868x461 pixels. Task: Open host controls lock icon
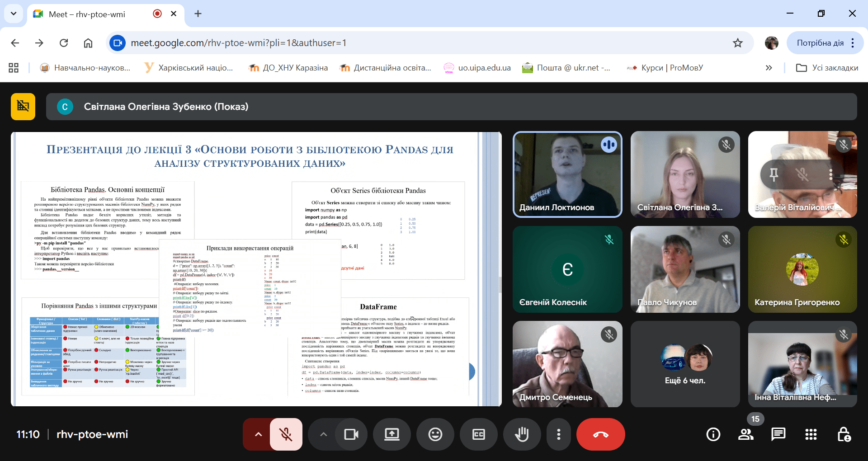[x=844, y=434]
